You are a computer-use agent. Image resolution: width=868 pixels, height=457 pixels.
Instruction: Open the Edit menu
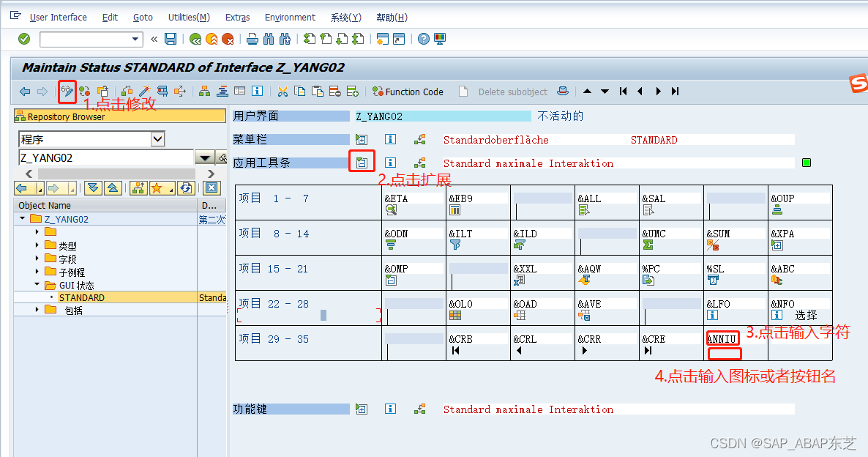110,17
